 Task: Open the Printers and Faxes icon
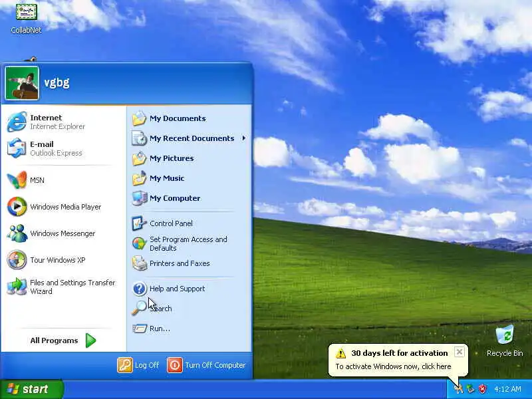pyautogui.click(x=139, y=263)
